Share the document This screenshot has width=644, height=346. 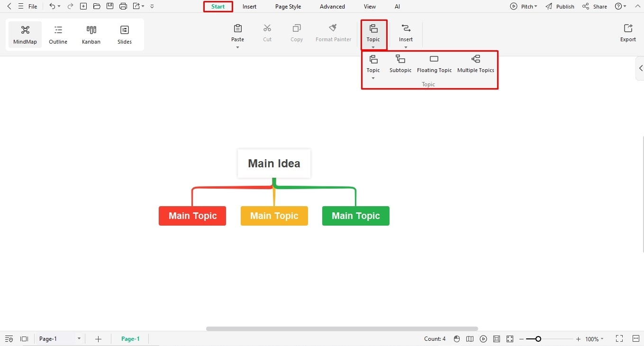coord(595,7)
